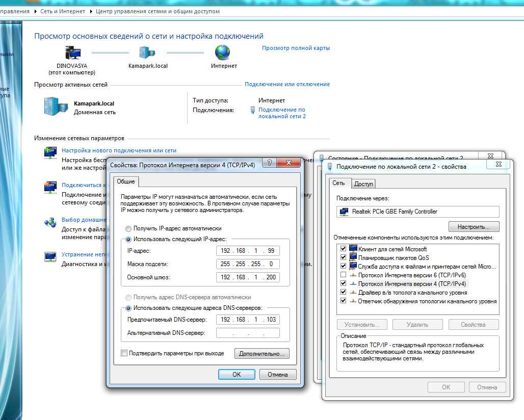Click the Kamapark.local network map icon
The width and height of the screenshot is (524, 420).
coord(147,53)
